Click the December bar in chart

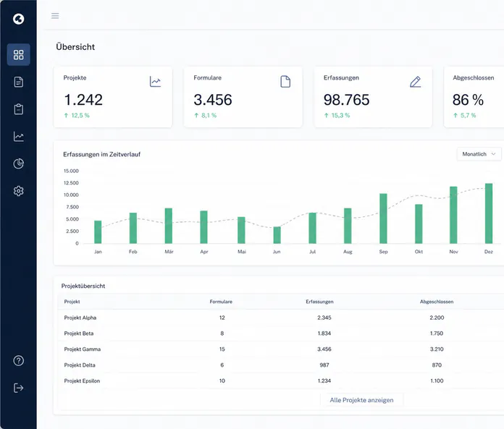(489, 213)
